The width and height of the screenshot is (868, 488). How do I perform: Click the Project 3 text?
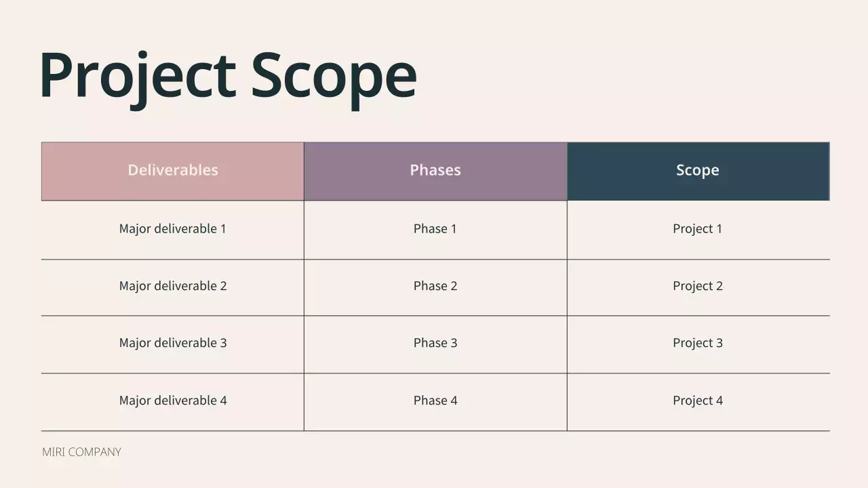point(698,343)
